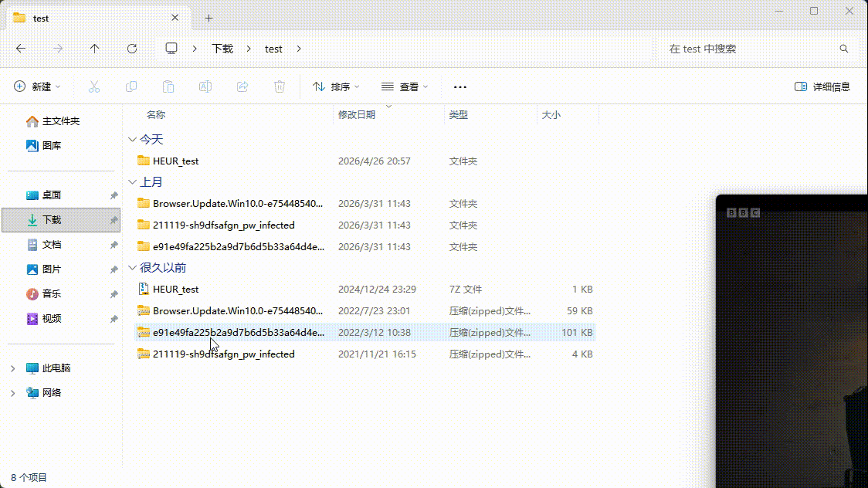
Task: Unpin Desktop using its pin icon
Action: pyautogui.click(x=114, y=195)
